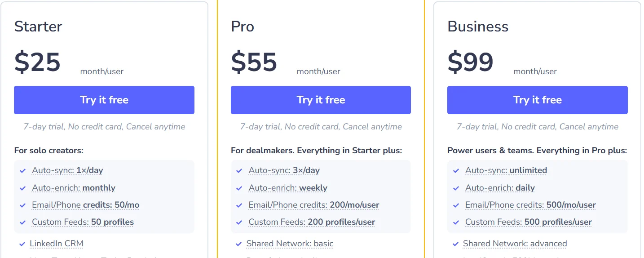644x258 pixels.
Task: Click Business Custom Feeds: 500 profiles/user text
Action: (528, 222)
